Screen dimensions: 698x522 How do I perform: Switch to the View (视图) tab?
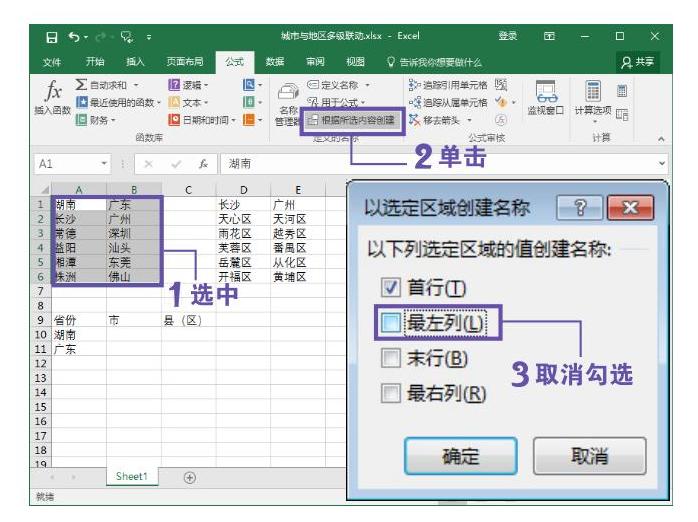pos(355,62)
